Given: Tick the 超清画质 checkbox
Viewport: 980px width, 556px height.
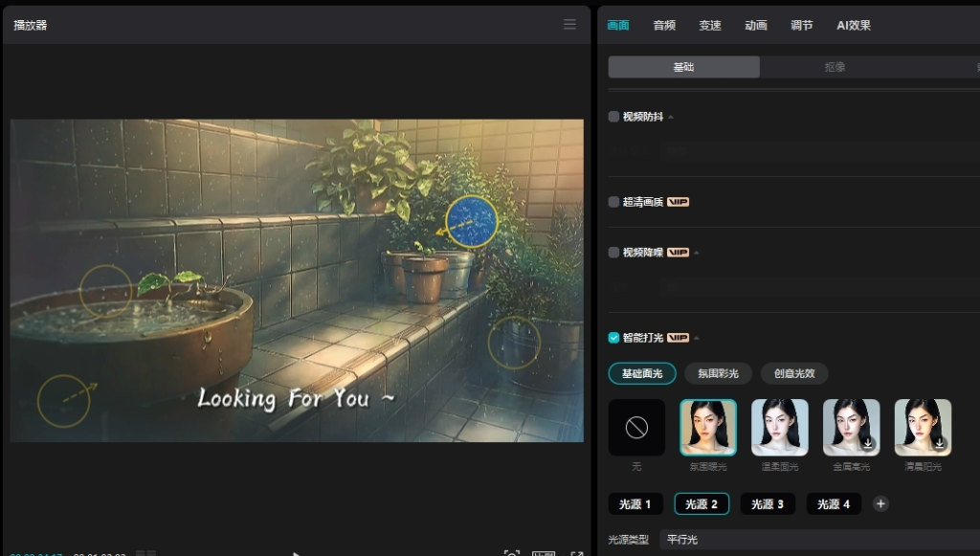Looking at the screenshot, I should pyautogui.click(x=614, y=202).
